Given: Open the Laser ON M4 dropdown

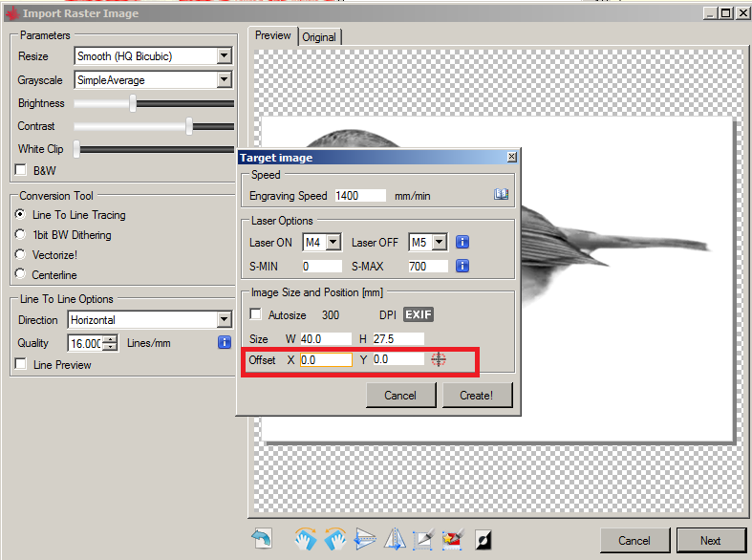Looking at the screenshot, I should click(x=333, y=242).
